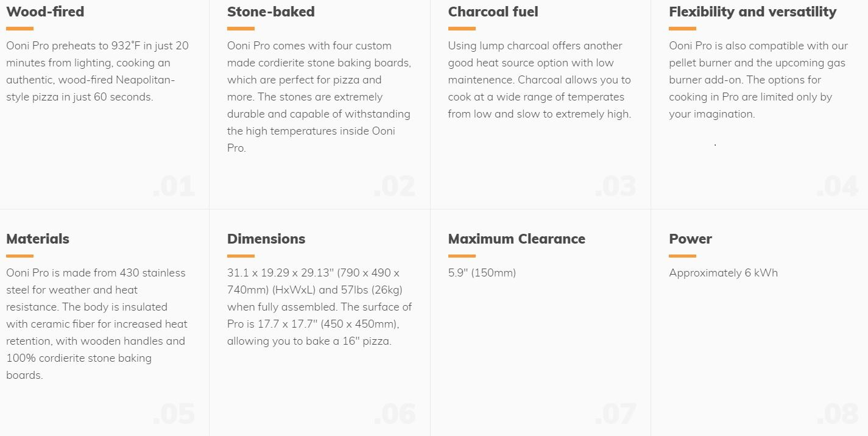This screenshot has width=868, height=436.
Task: Click the lump charcoal description text
Action: coord(539,80)
